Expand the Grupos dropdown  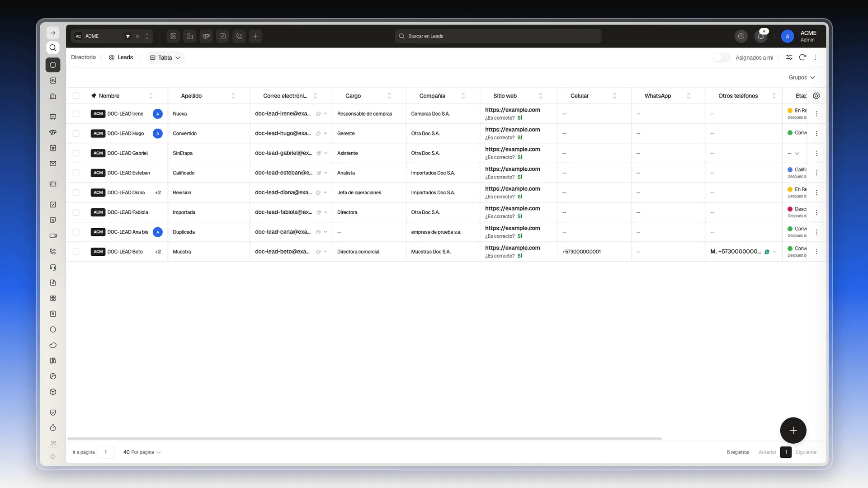click(x=802, y=78)
